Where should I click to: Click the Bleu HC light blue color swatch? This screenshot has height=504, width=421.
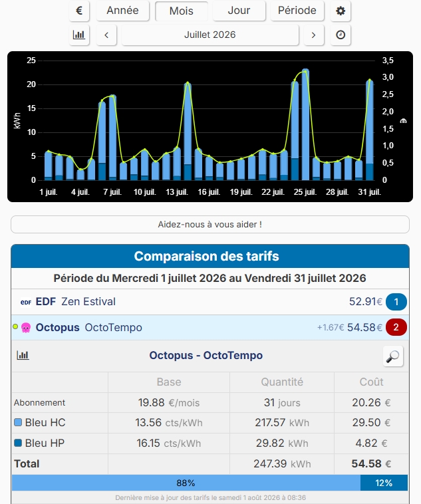click(18, 422)
